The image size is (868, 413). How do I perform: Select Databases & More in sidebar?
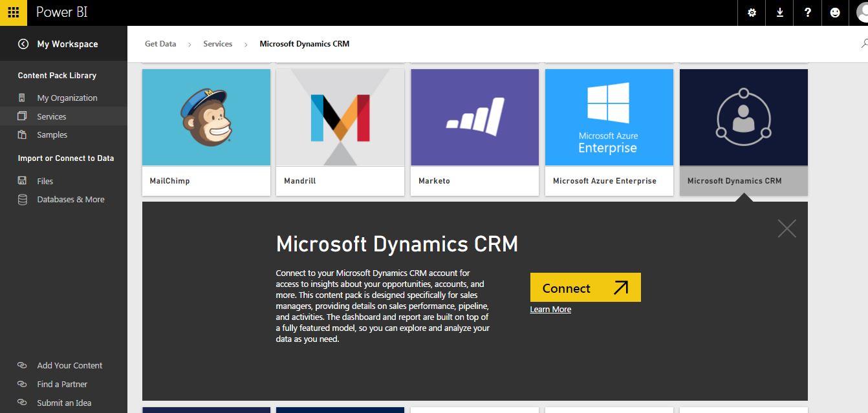coord(71,199)
